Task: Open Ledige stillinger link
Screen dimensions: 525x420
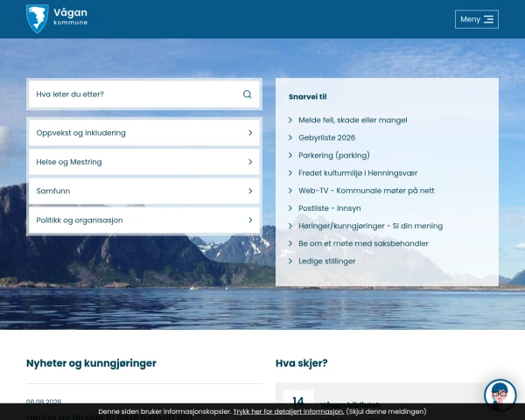Action: 326,262
